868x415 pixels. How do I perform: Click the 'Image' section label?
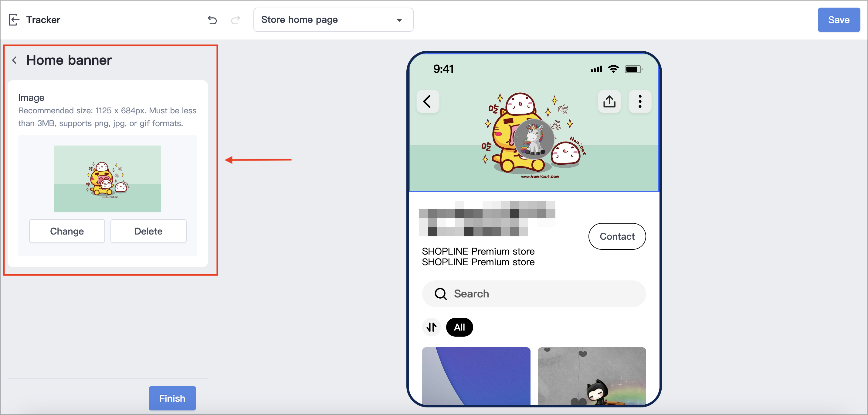point(31,98)
